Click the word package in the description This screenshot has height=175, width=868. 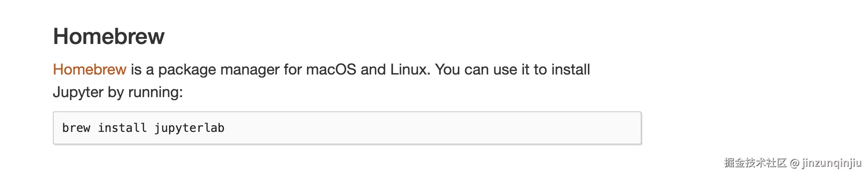pos(187,69)
